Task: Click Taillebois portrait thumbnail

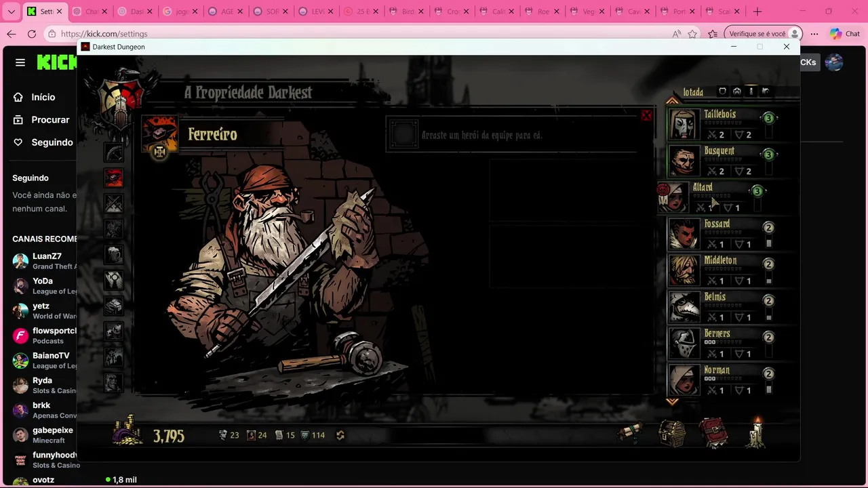Action: point(684,125)
